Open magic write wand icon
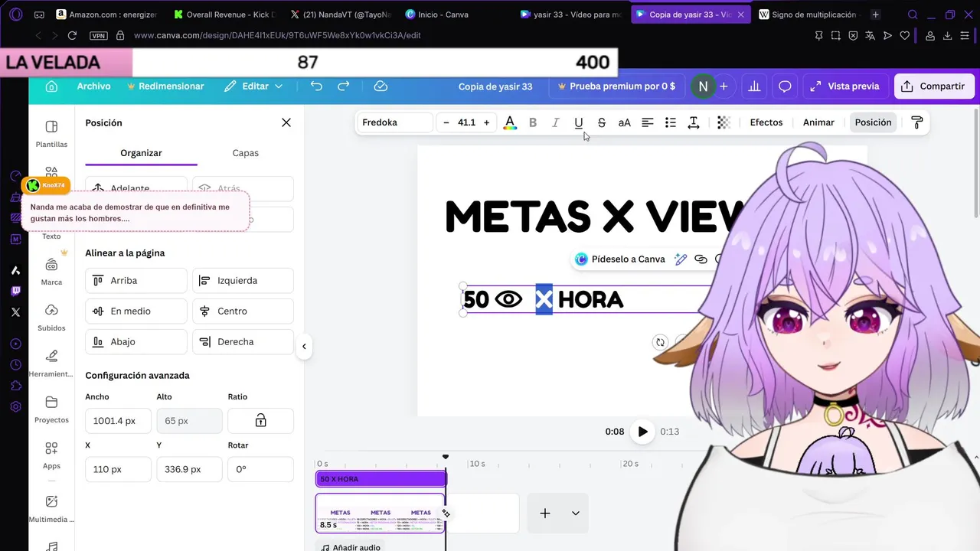Image resolution: width=980 pixels, height=551 pixels. (x=681, y=259)
